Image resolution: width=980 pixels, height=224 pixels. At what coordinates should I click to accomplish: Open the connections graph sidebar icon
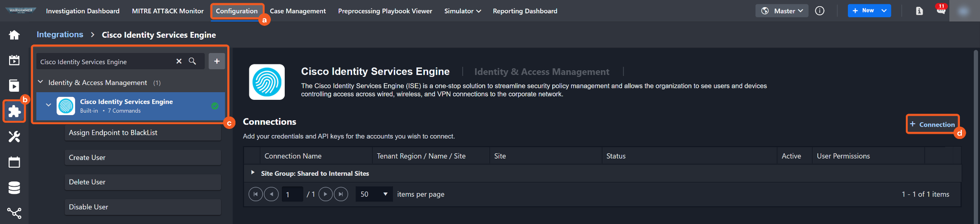14,213
